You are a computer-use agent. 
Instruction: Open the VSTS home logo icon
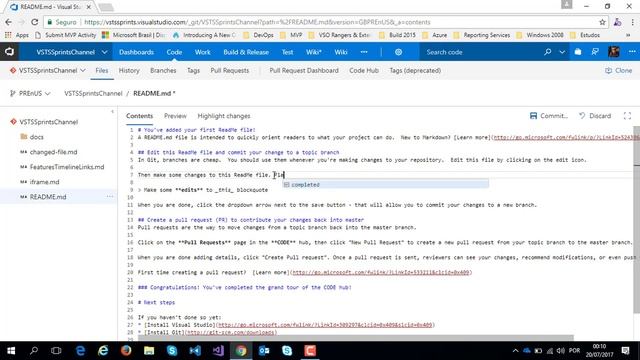coord(9,52)
